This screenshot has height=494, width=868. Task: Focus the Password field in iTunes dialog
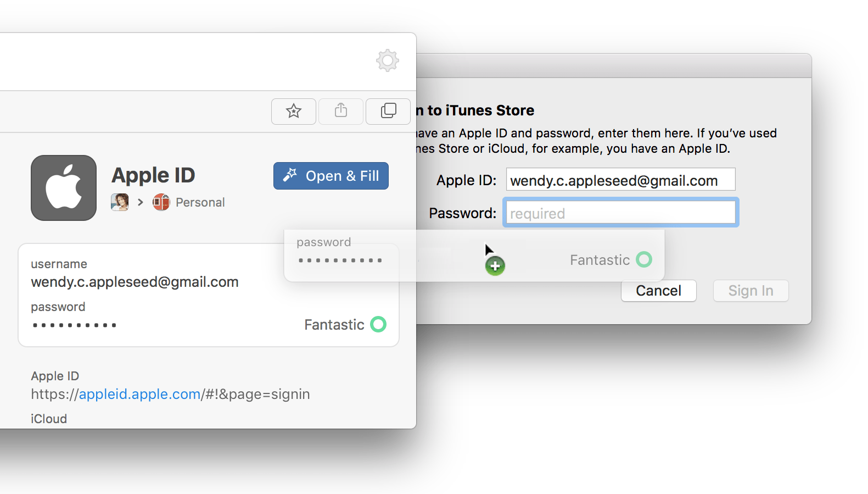(x=621, y=213)
